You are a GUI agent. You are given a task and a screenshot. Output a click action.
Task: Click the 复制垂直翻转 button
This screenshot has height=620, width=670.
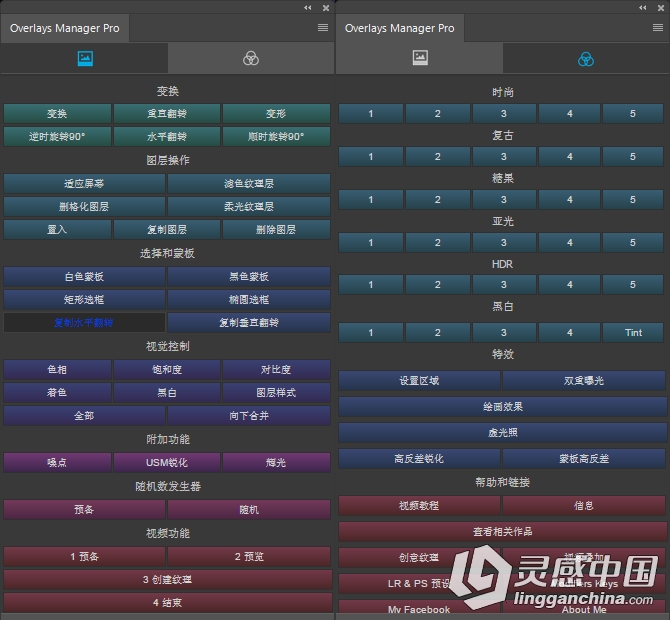[249, 323]
